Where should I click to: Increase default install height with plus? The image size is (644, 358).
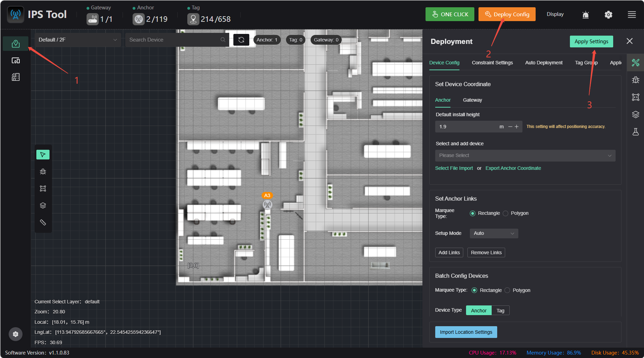coord(517,127)
